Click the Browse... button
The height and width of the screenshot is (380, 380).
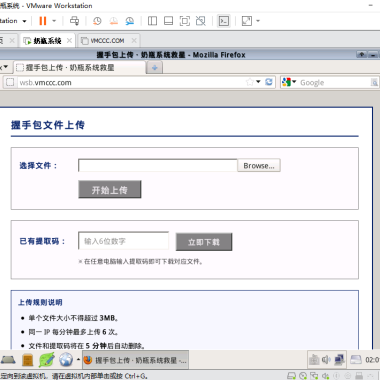(259, 165)
